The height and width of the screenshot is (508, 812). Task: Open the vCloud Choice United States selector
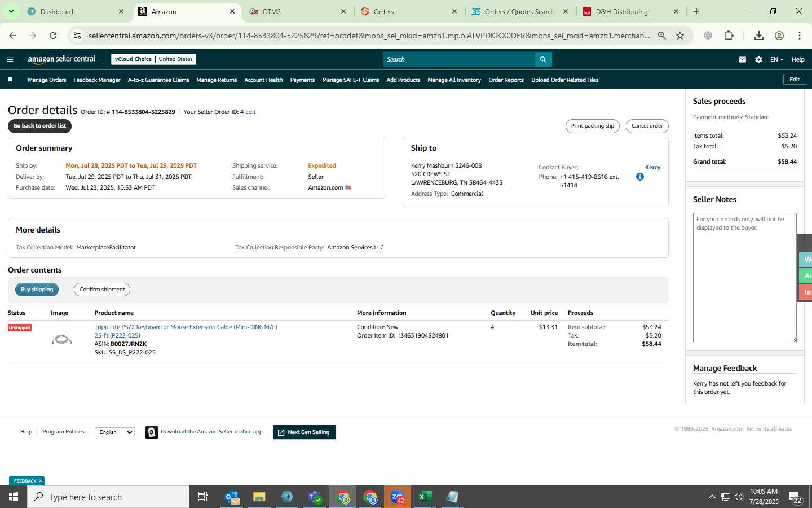[153, 59]
